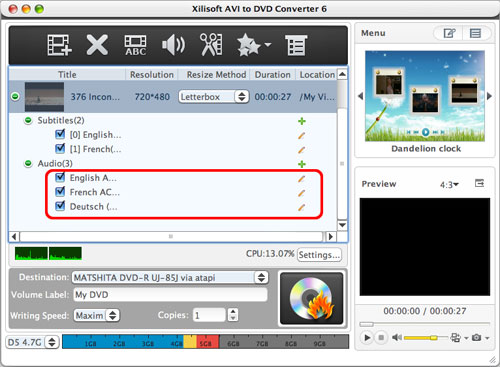The width and height of the screenshot is (500, 367).
Task: Toggle the [1] French subtitle checkbox
Action: coord(60,148)
